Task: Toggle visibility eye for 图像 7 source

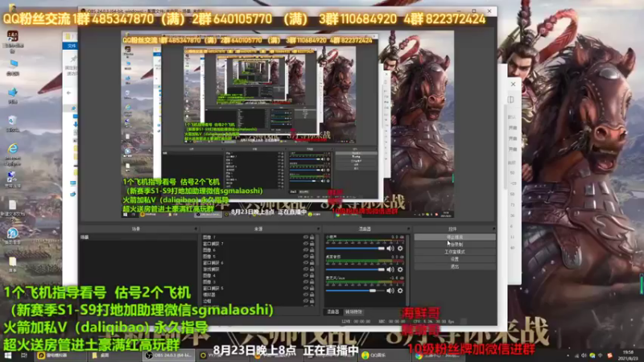Action: pyautogui.click(x=306, y=237)
